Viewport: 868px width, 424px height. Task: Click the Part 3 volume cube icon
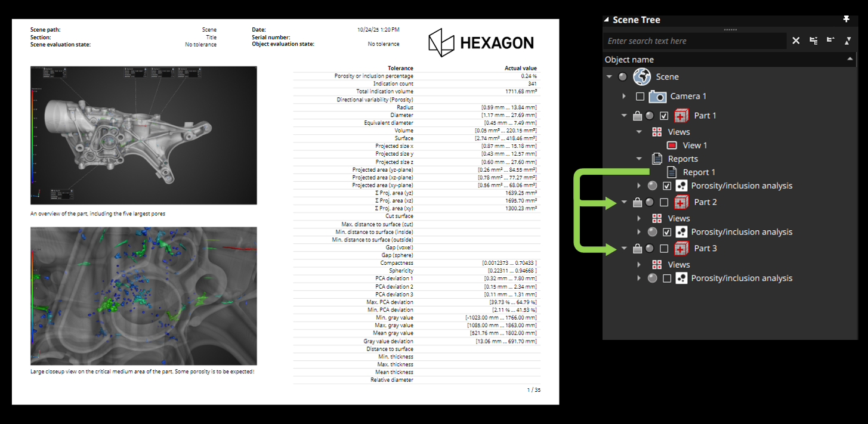681,248
